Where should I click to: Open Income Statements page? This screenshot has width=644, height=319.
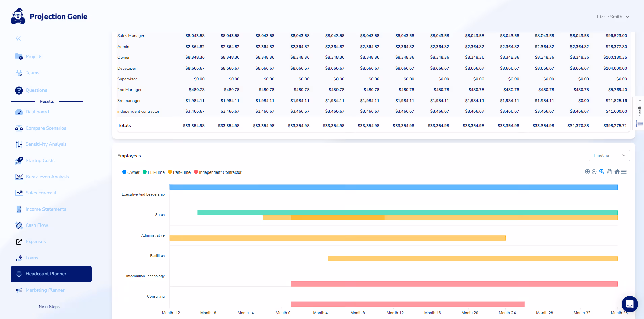pos(46,209)
